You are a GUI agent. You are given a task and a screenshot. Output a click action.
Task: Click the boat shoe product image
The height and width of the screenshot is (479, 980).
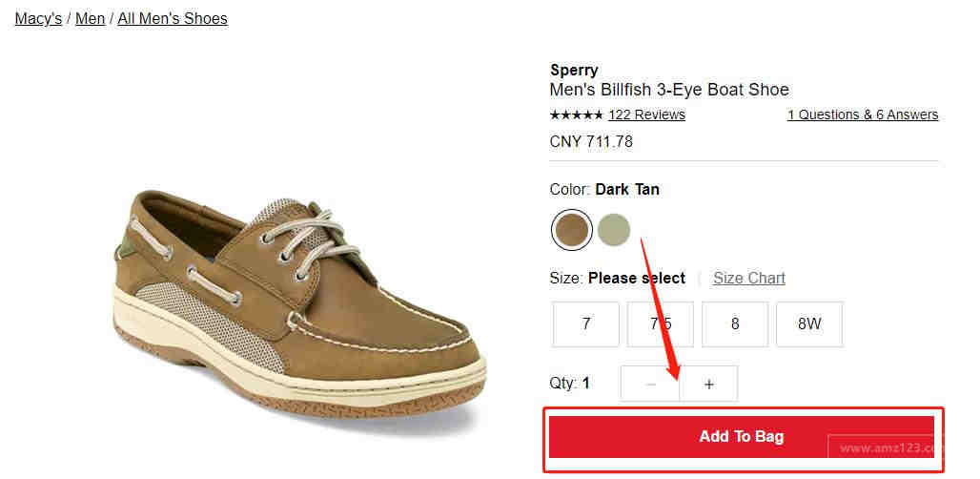(x=300, y=305)
